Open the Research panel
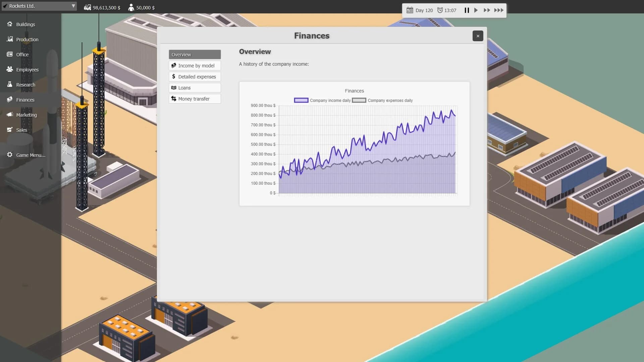This screenshot has height=362, width=644. (x=26, y=84)
